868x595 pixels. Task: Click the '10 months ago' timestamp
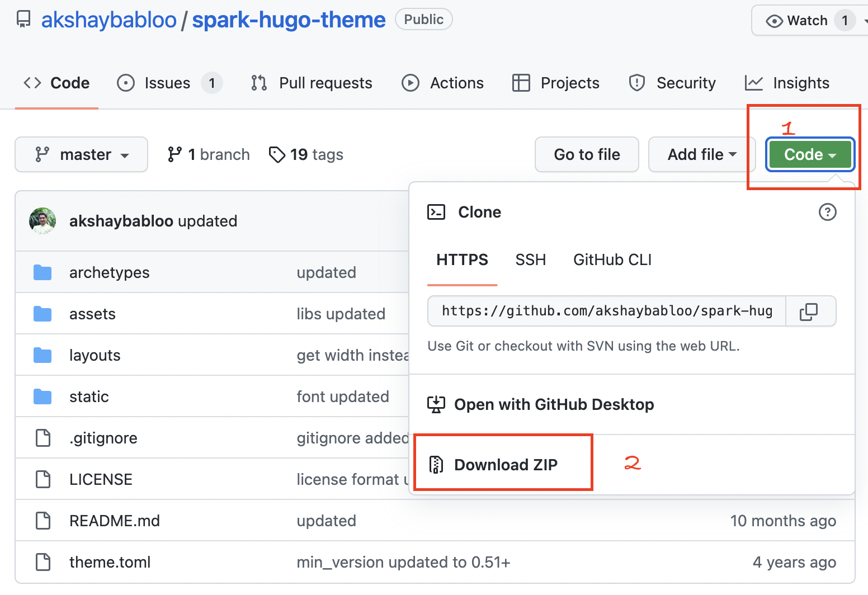[x=783, y=521]
